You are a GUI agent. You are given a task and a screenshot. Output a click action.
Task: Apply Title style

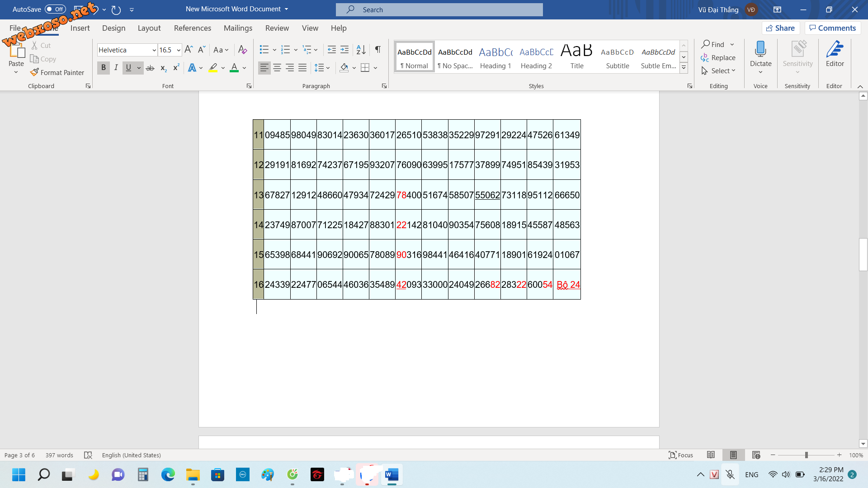[x=577, y=57]
